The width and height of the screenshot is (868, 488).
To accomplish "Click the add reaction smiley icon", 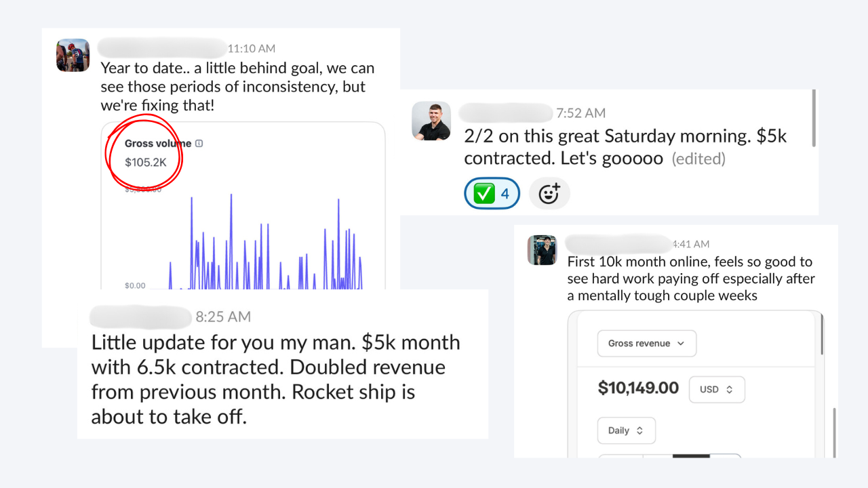I will pyautogui.click(x=549, y=194).
